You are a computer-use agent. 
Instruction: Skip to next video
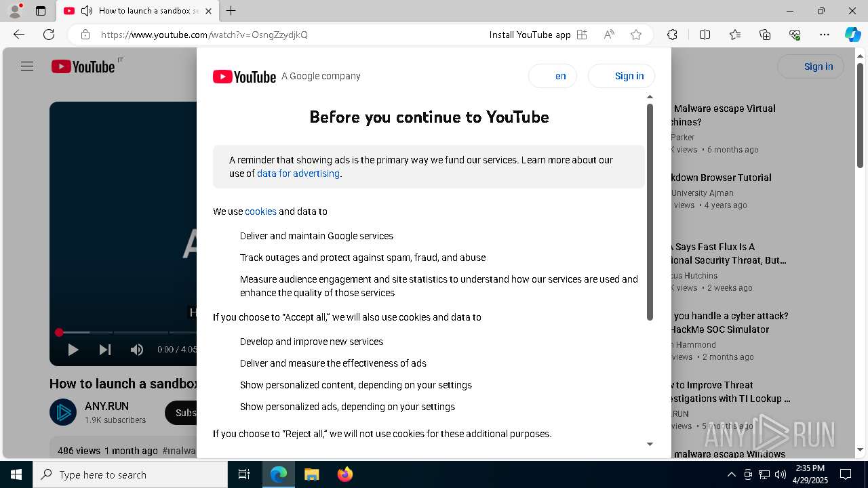105,350
